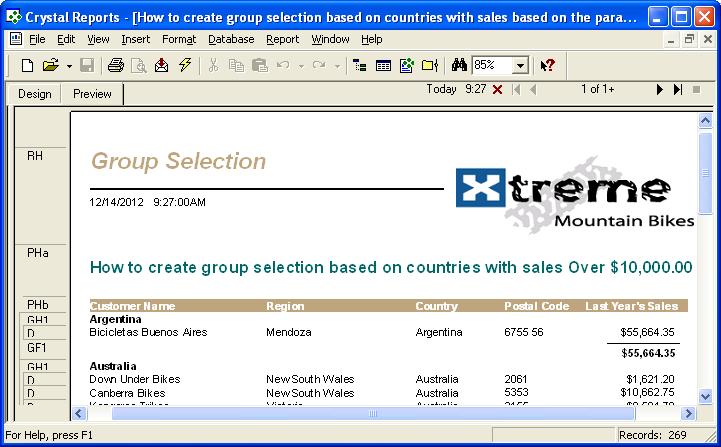Click the 85% zoom input field
The image size is (721, 447).
pos(491,65)
